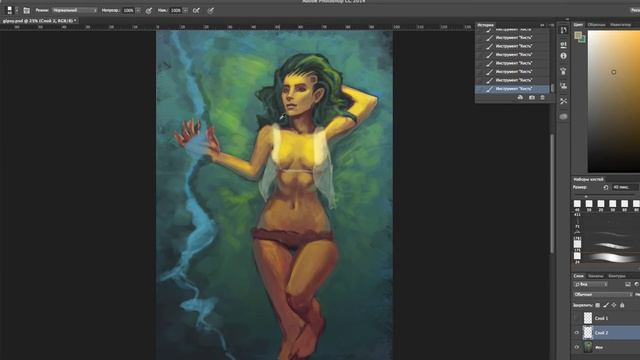Open the layer blend mode Обычные dropdown
Viewport: 640px width, 360px height.
click(603, 294)
